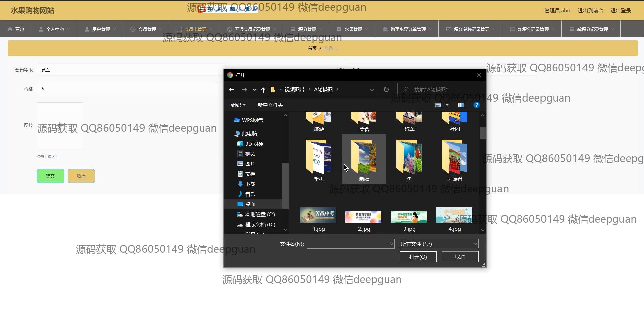This screenshot has width=644, height=312.
Task: Open the file dialog help icon
Action: [x=476, y=105]
